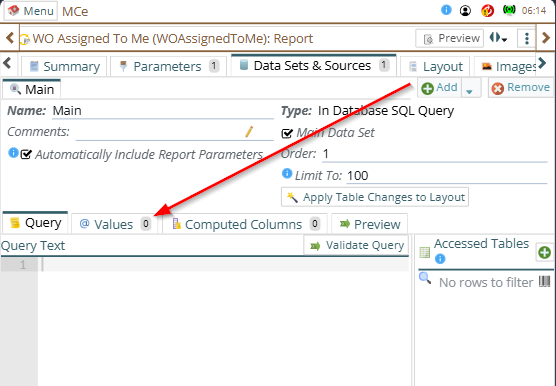Switch to the Summary tab

(x=64, y=66)
